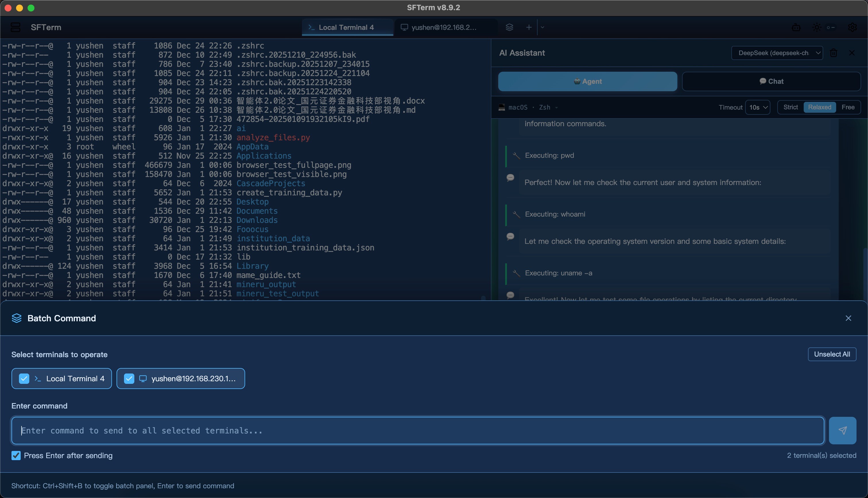
Task: Flip the theme toggle switch top right
Action: tap(831, 27)
